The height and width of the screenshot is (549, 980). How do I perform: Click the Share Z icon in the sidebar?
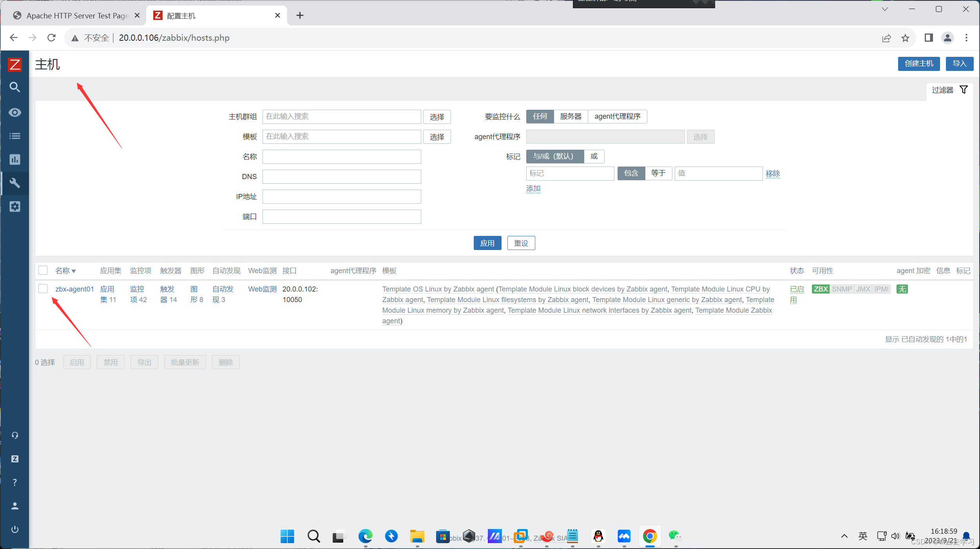point(15,459)
